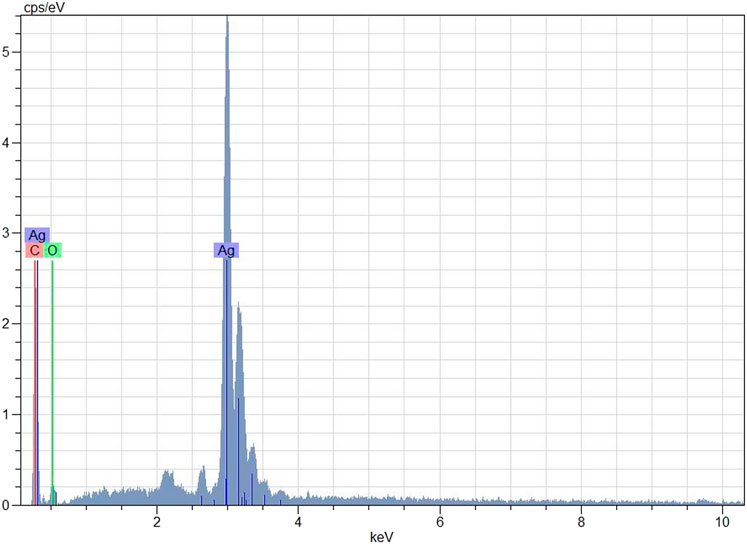Click the y-axis value 5
The width and height of the screenshot is (747, 544).
pyautogui.click(x=5, y=52)
